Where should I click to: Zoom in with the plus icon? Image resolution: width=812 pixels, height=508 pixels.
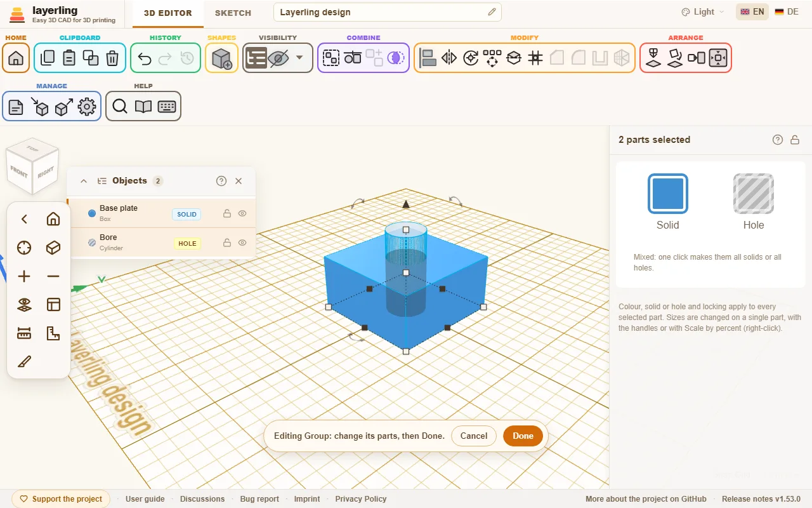pyautogui.click(x=24, y=276)
